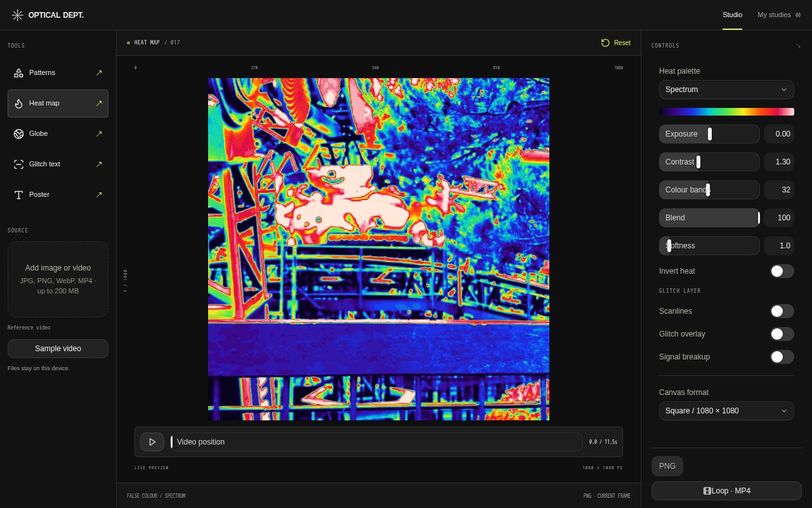Enable the Signal breakup switch

coord(782,357)
